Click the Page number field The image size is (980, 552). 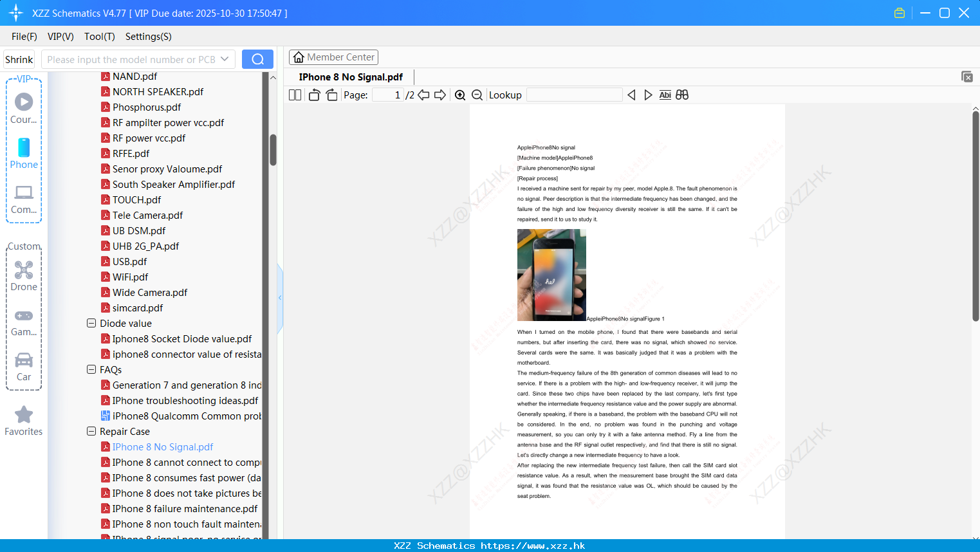(x=387, y=95)
